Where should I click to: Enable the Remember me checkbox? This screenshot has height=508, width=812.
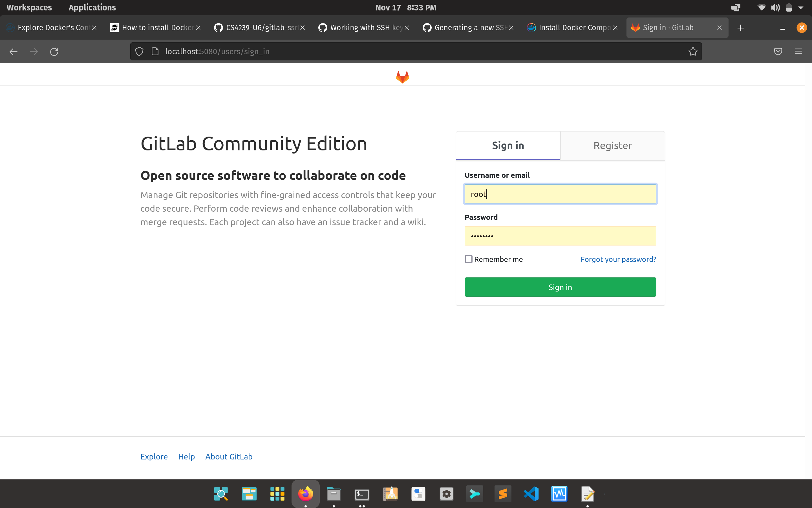click(468, 259)
